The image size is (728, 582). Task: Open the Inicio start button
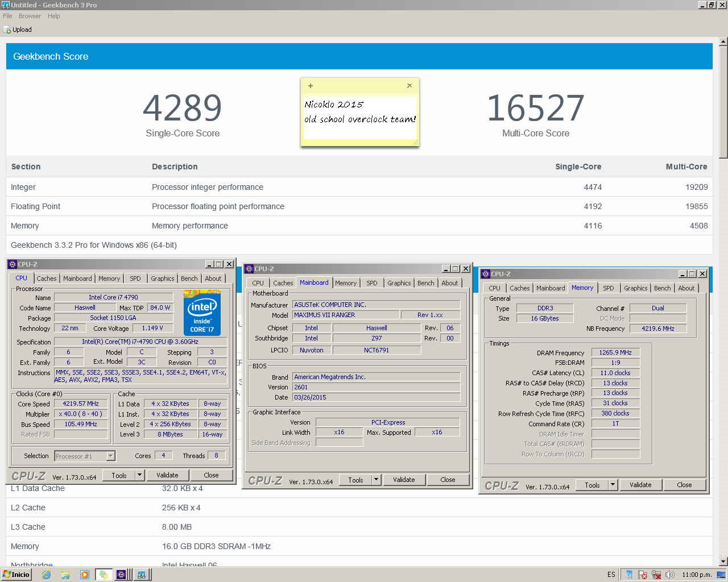(x=16, y=575)
